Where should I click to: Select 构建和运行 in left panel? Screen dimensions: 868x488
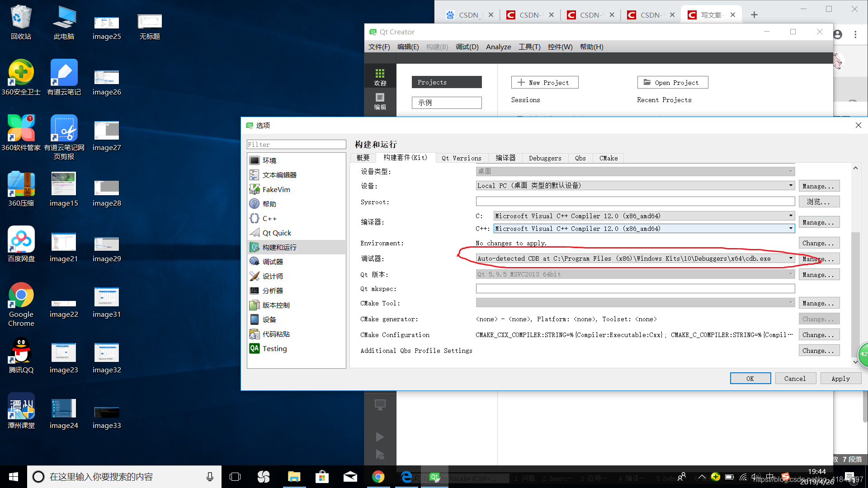(x=280, y=247)
